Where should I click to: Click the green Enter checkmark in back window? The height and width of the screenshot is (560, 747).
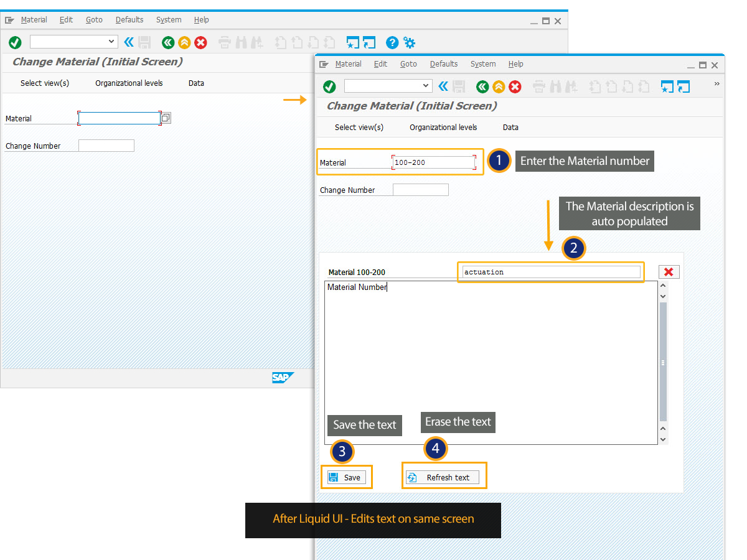point(15,42)
